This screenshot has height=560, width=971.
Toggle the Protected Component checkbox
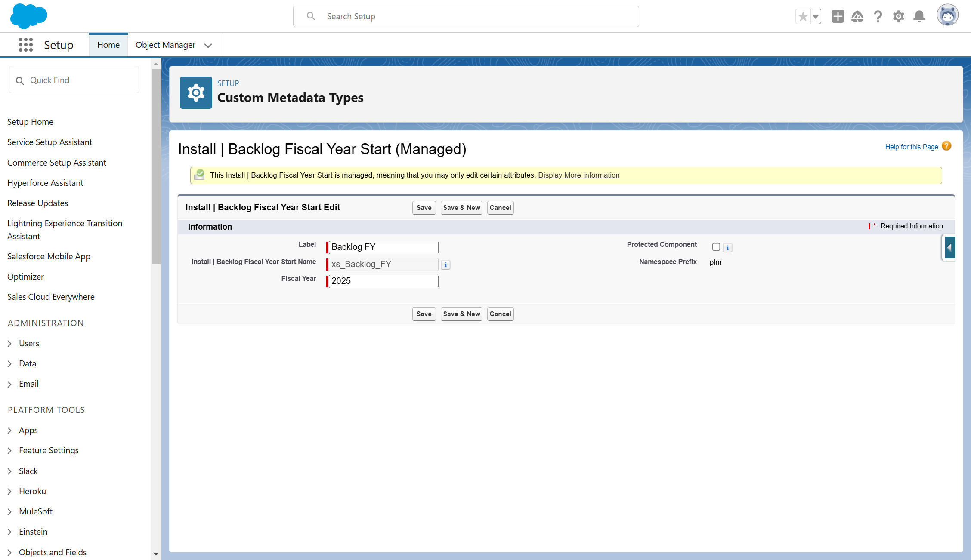[x=716, y=247]
